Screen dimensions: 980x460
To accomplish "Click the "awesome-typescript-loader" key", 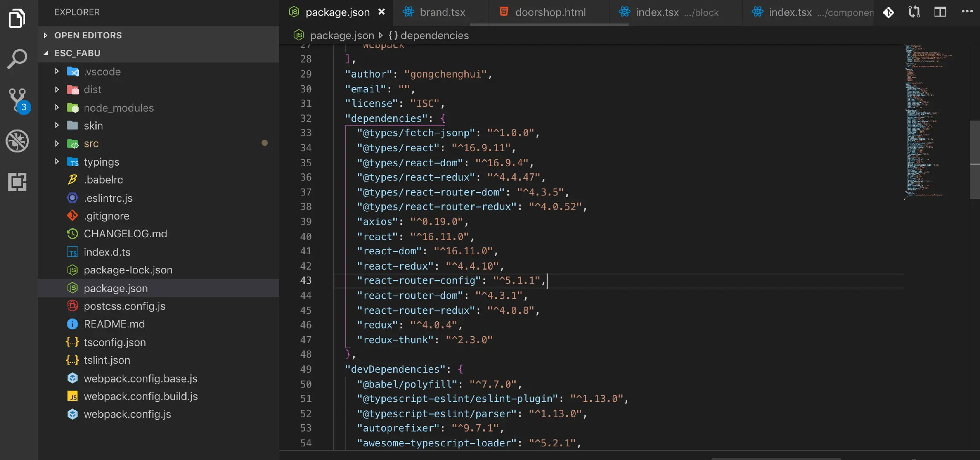I will [x=437, y=443].
